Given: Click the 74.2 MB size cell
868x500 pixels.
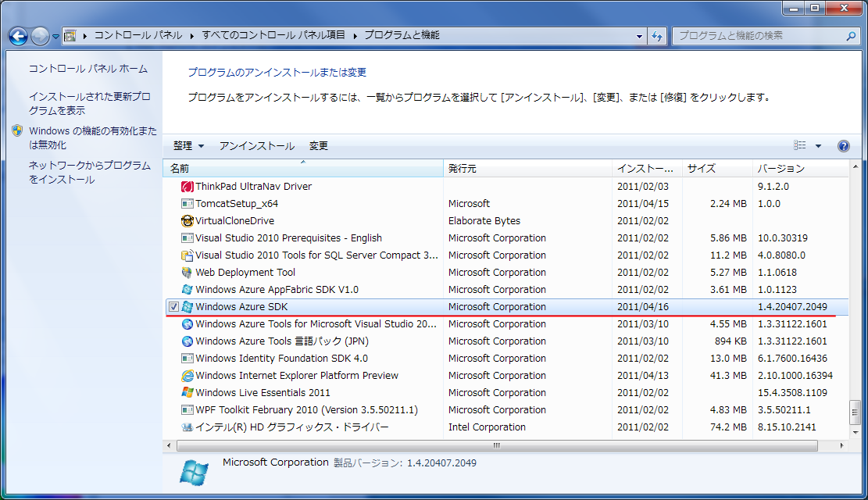Looking at the screenshot, I should (728, 427).
